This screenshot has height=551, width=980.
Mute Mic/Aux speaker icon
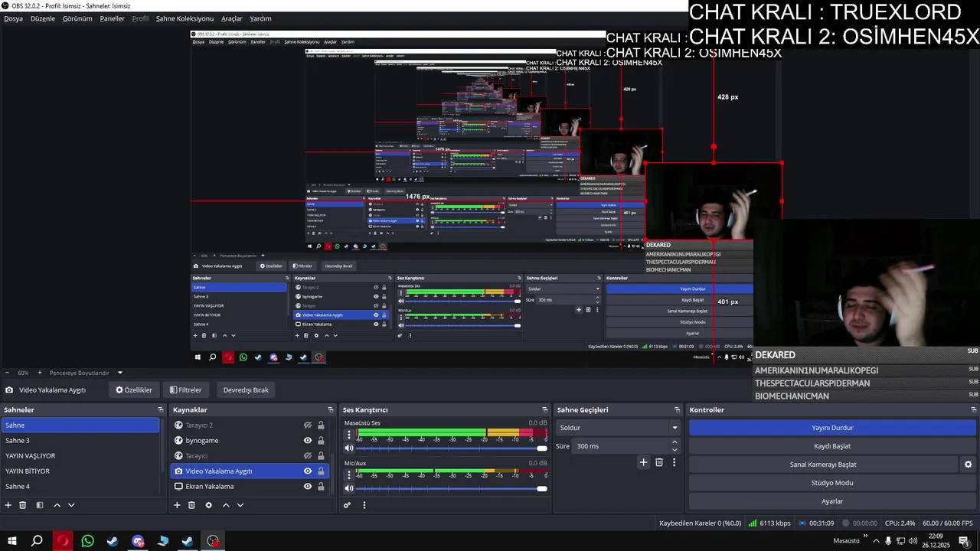click(x=349, y=488)
